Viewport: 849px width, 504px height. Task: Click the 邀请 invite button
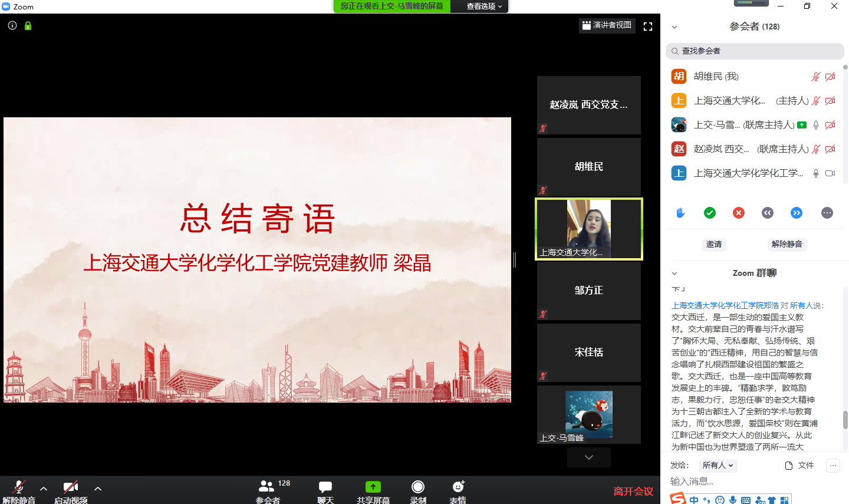[714, 244]
